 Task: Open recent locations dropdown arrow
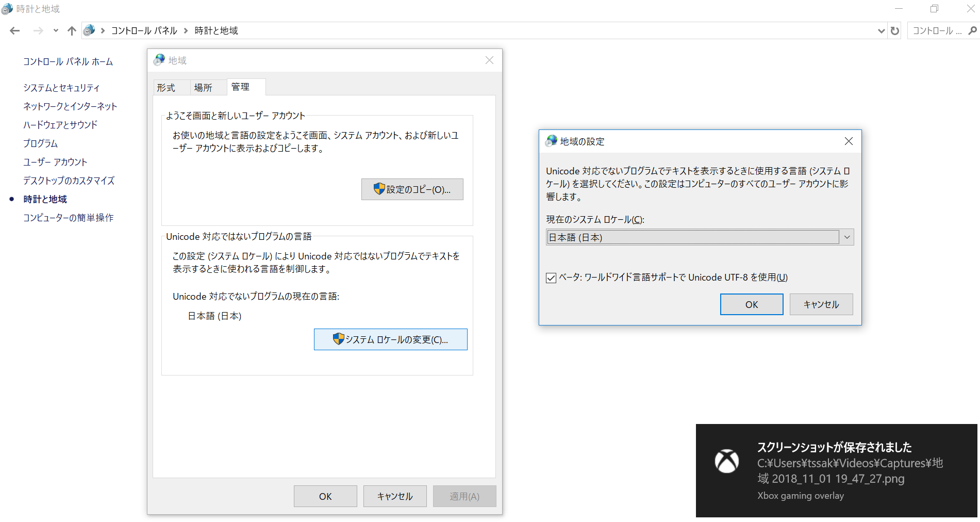click(56, 31)
